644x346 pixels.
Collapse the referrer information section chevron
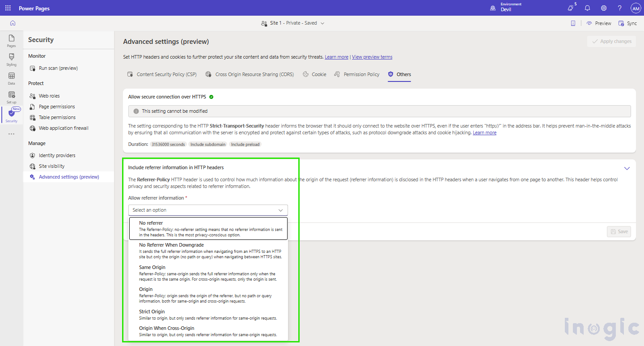point(627,168)
